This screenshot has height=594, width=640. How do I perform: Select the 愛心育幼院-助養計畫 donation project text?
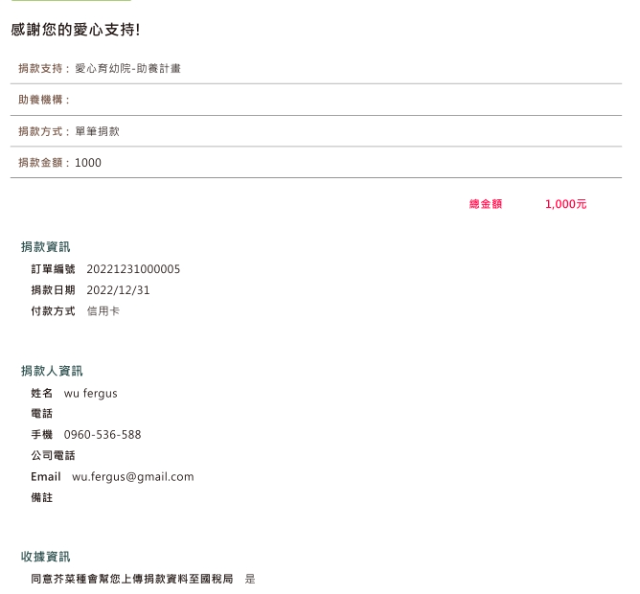[127, 68]
